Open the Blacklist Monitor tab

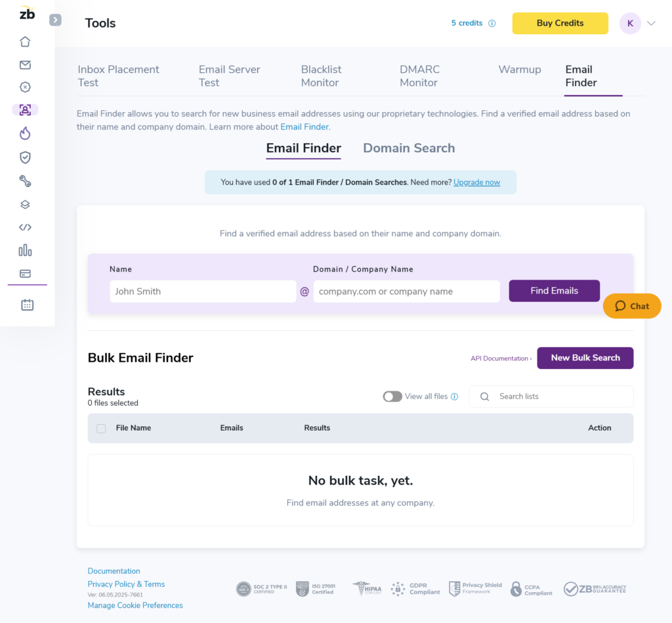tap(321, 76)
